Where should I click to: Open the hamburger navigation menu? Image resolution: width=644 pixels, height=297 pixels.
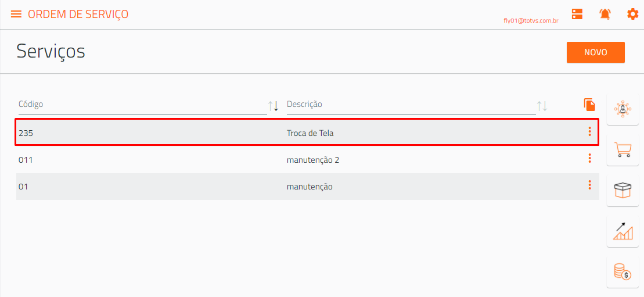[x=16, y=14]
